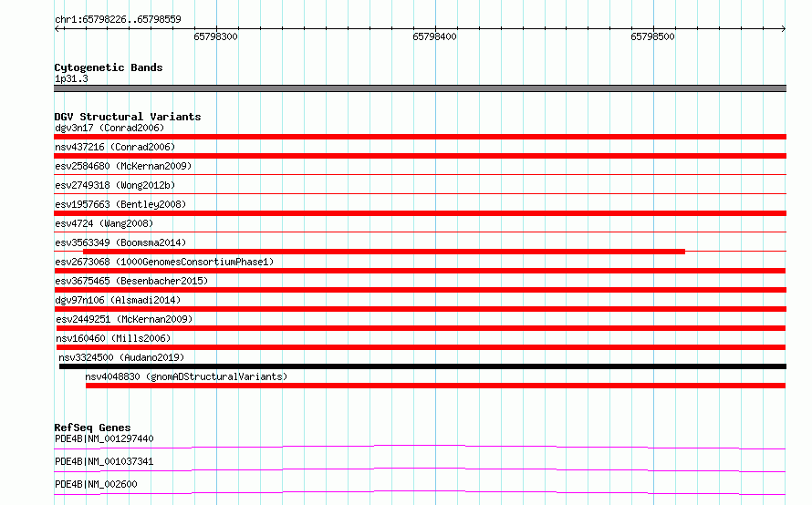812x505 pixels.
Task: Open variant nsv160460 (Mills2006)
Action: (113, 338)
